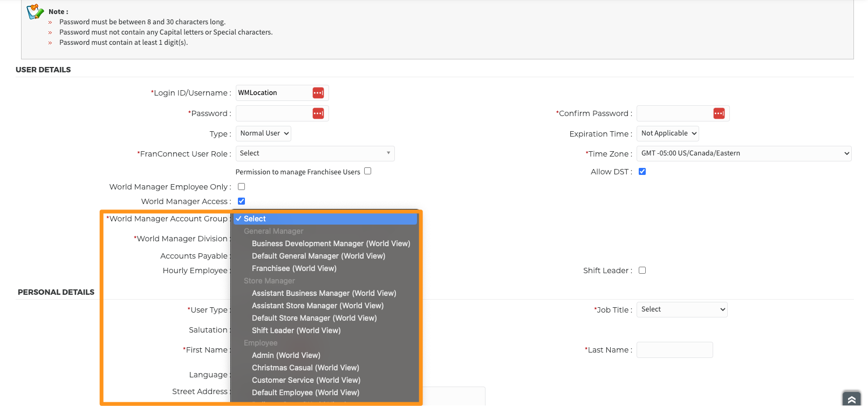This screenshot has width=868, height=406.
Task: Open the Time Zone dropdown
Action: pyautogui.click(x=744, y=153)
